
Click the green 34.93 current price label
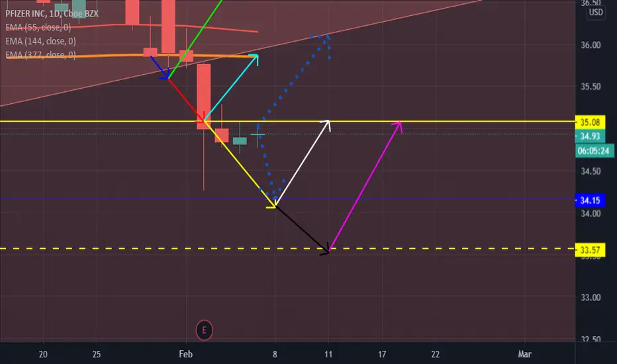[590, 136]
